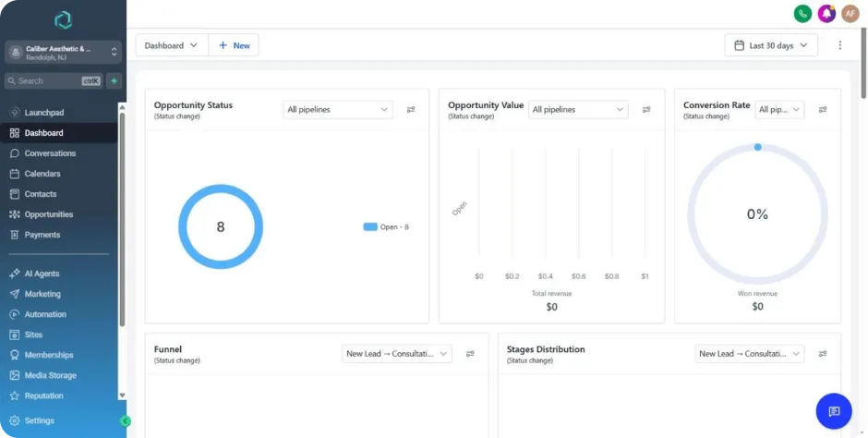Viewport: 868px width, 438px height.
Task: Open the Caliber Aesthetic account switcher
Action: click(63, 53)
